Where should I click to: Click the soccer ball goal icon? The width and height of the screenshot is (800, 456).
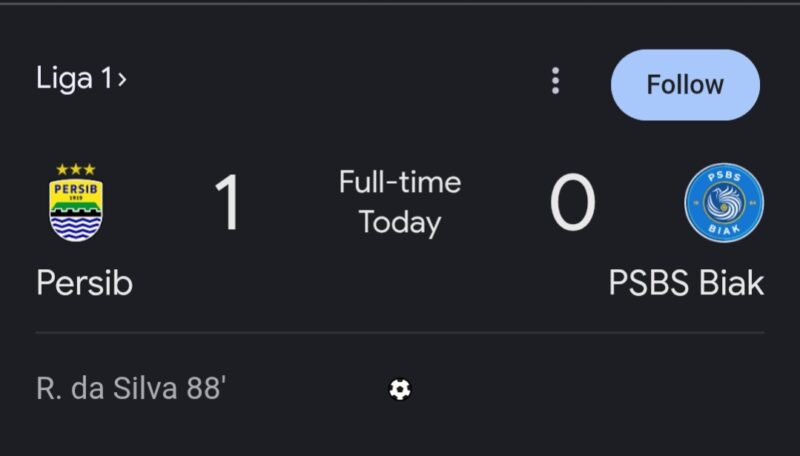pyautogui.click(x=400, y=389)
